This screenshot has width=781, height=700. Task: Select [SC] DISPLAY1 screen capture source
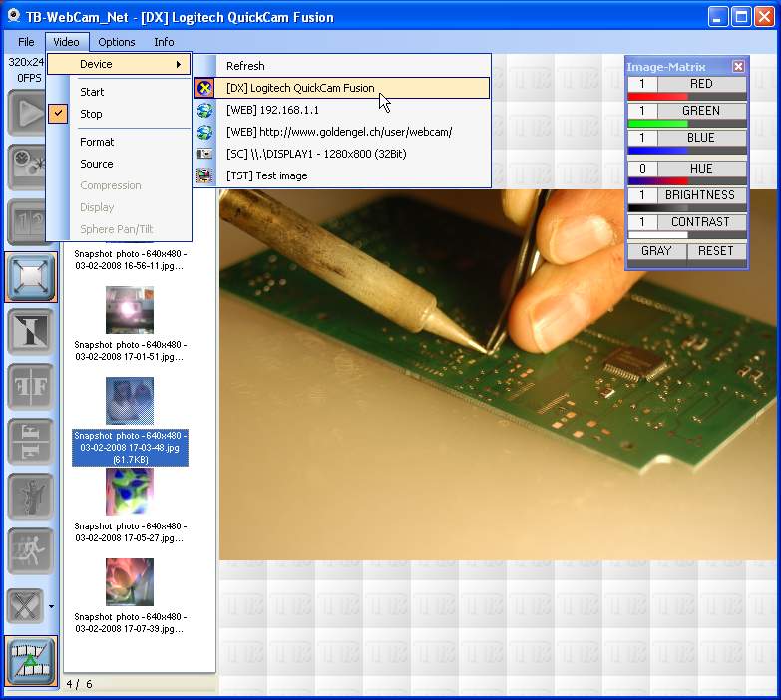point(342,154)
